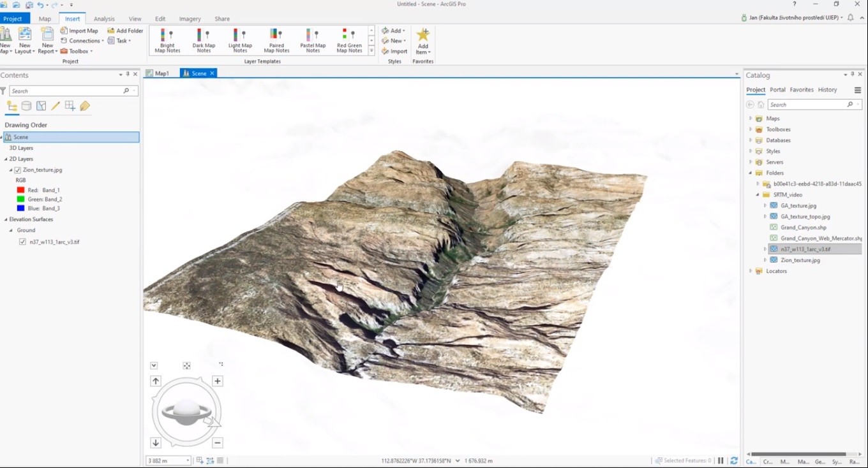The width and height of the screenshot is (868, 468).
Task: Click the Undo arrow in quick access
Action: 40,4
